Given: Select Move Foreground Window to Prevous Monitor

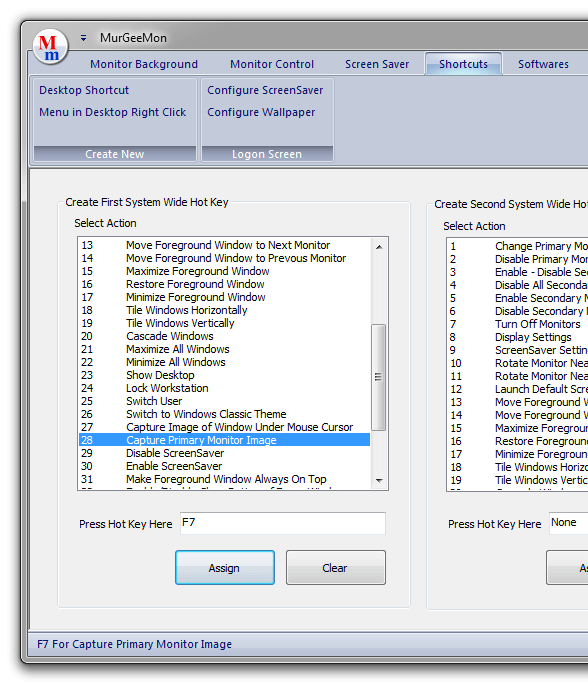Looking at the screenshot, I should tap(225, 258).
